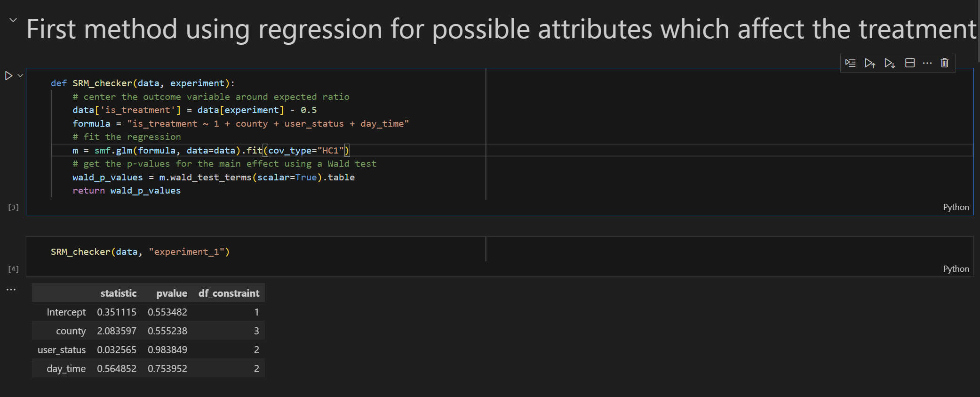The height and width of the screenshot is (397, 980).
Task: Split the current notebook cell
Action: tap(910, 63)
